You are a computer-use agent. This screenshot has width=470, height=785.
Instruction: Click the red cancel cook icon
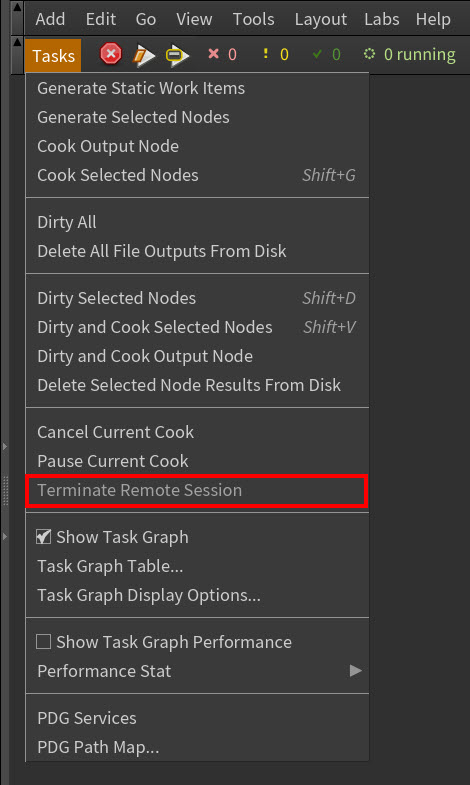pos(111,54)
